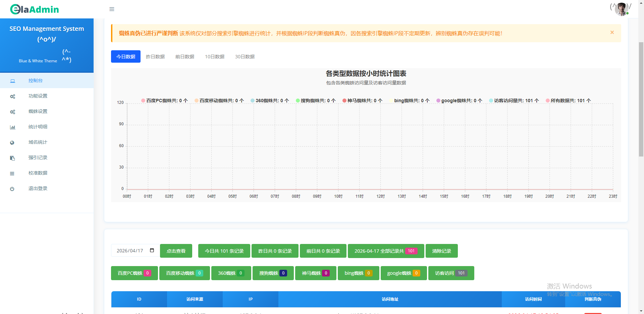Image resolution: width=644 pixels, height=314 pixels.
Task: Toggle google蜘蛛 legend entry in chart
Action: (x=459, y=101)
